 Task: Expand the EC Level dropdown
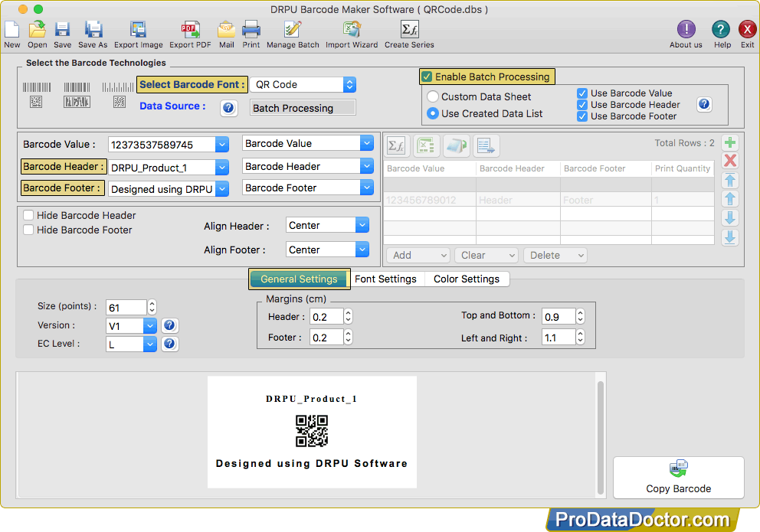[149, 344]
